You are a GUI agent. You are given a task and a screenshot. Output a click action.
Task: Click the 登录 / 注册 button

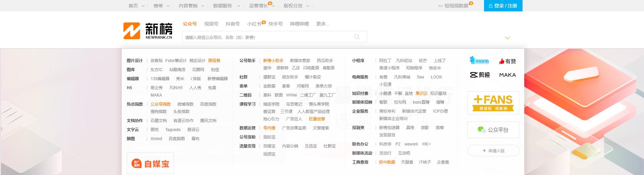pos(503,6)
